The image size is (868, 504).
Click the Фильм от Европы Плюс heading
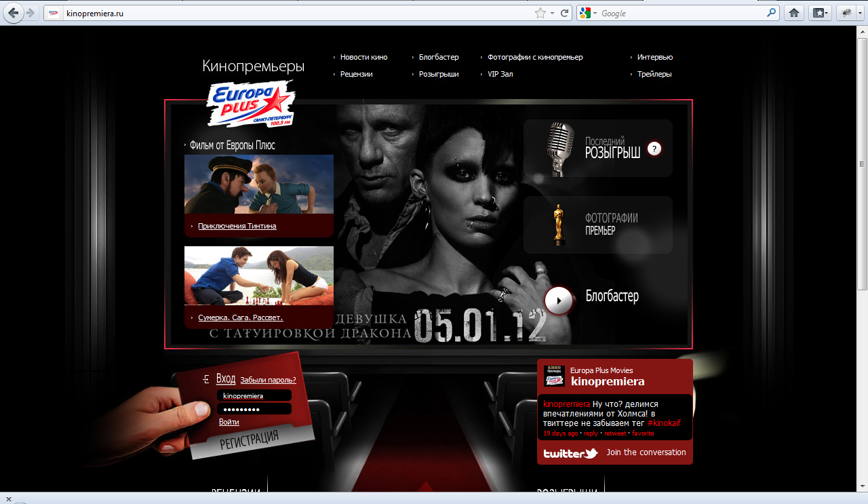tap(233, 145)
